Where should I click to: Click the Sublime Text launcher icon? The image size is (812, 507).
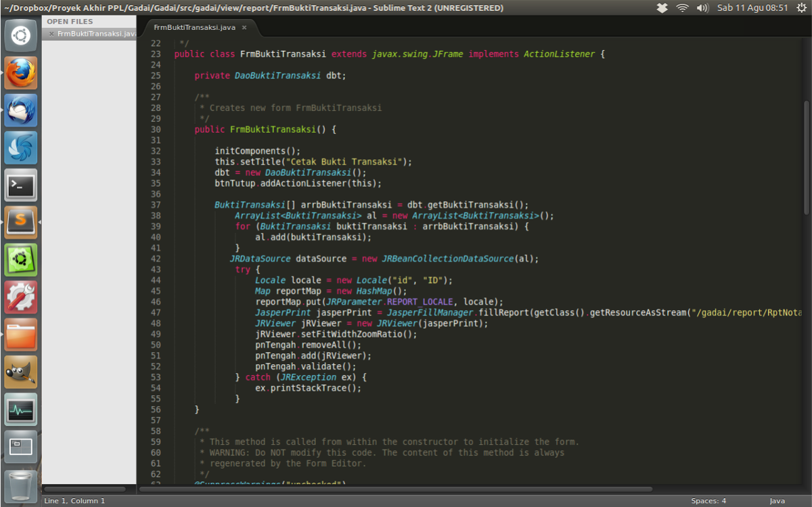pos(21,222)
